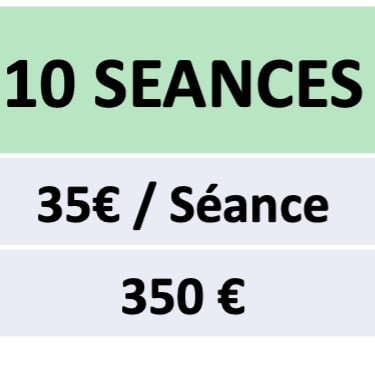Click the empty green area above header text
Screen dimensions: 375x366
(187, 31)
